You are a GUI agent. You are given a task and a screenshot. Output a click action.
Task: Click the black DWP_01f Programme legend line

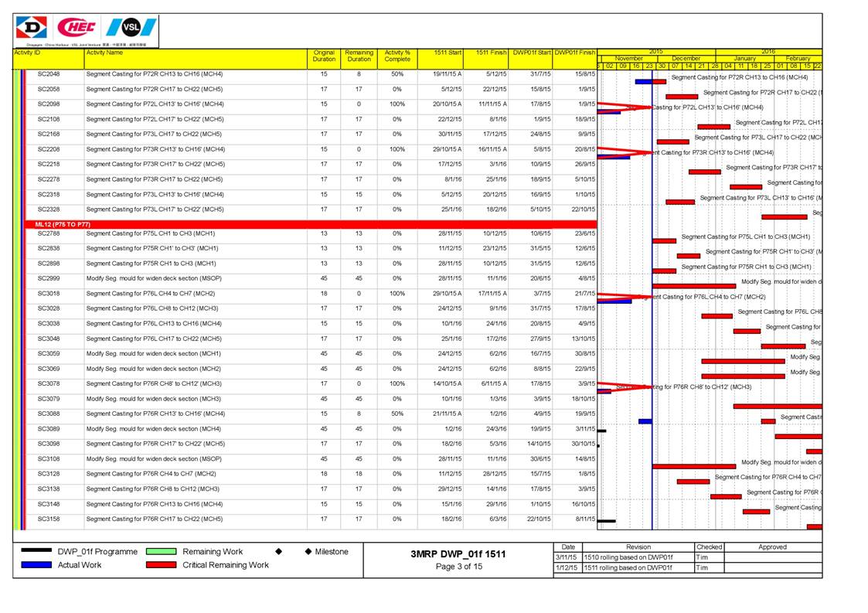pyautogui.click(x=36, y=551)
